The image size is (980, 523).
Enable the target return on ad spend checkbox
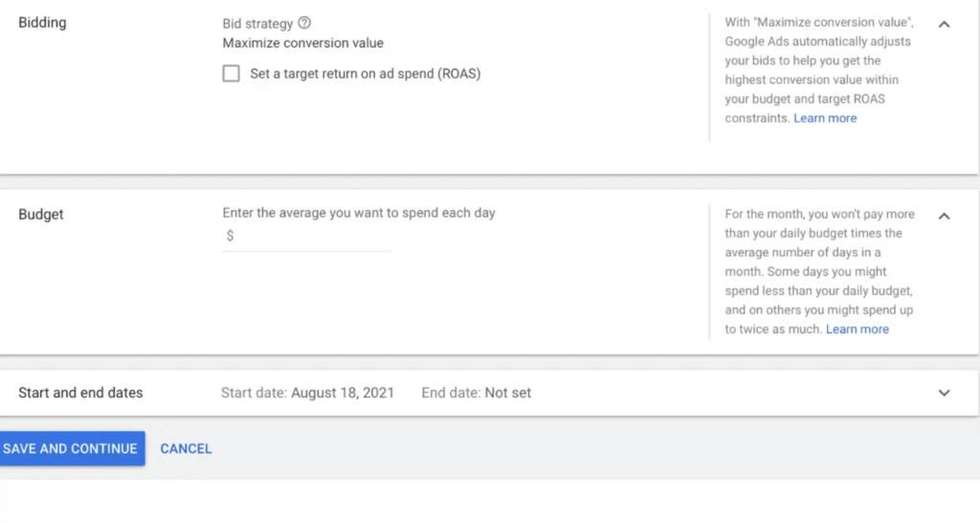click(x=231, y=74)
